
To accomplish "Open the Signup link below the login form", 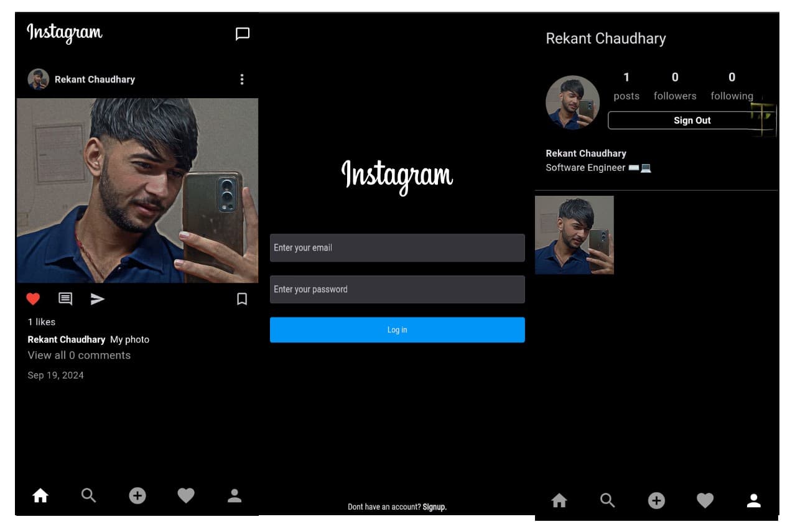I will (434, 507).
